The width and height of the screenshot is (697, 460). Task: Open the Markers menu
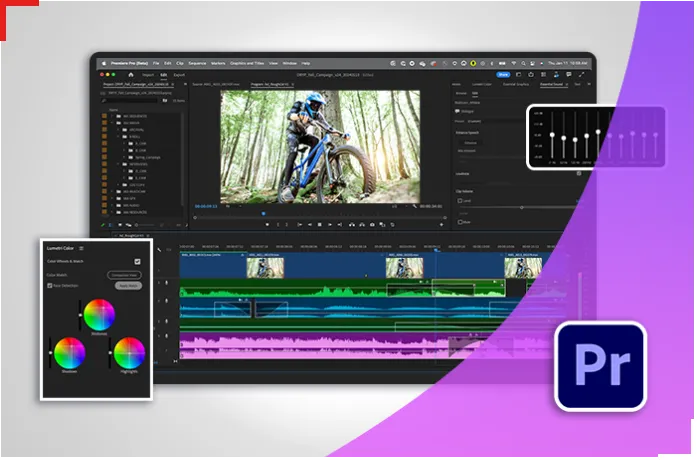click(218, 64)
